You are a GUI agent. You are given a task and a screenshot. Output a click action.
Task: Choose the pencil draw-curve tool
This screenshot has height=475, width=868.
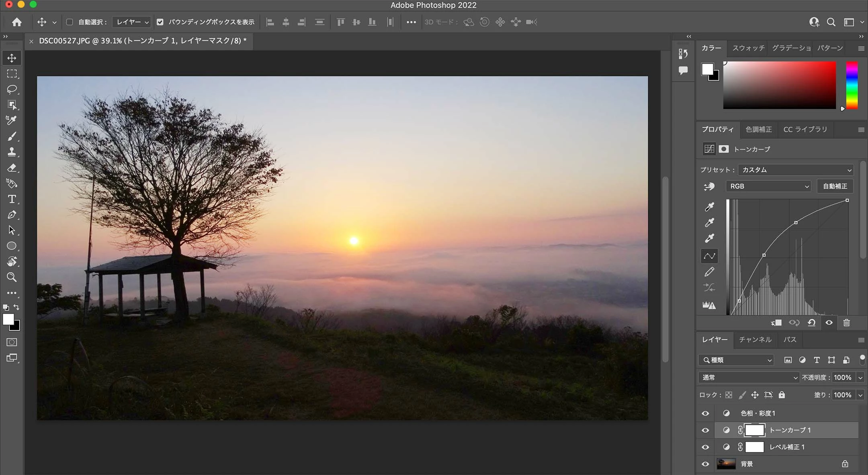tap(709, 272)
